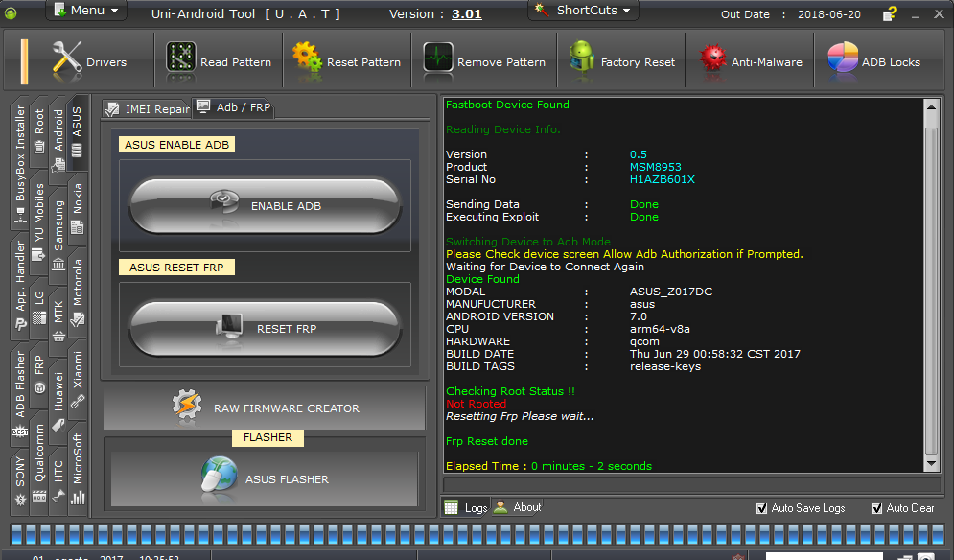Run the Factory Reset tool
The image size is (954, 560).
click(622, 62)
